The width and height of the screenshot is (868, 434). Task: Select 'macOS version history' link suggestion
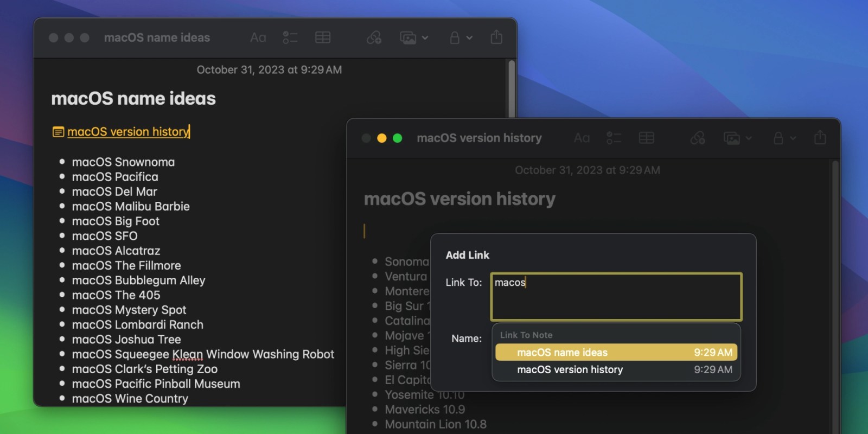(x=616, y=370)
